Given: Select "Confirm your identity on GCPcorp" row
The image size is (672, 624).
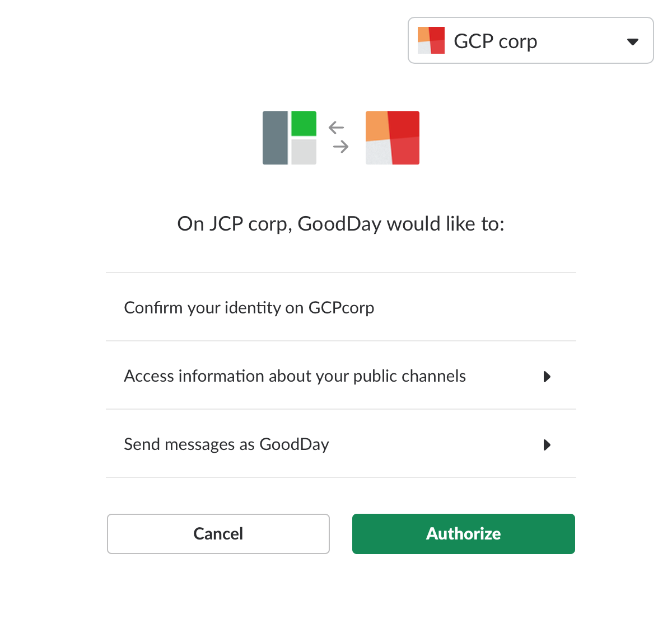Looking at the screenshot, I should (x=341, y=307).
